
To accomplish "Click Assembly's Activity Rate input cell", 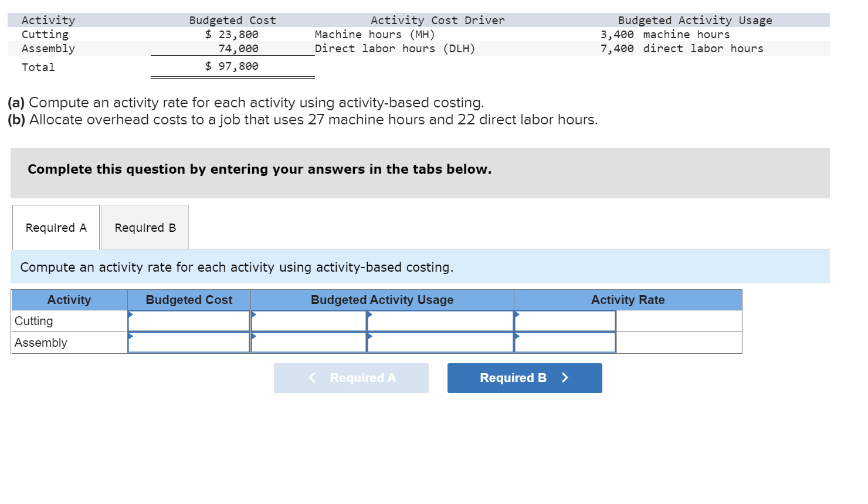I will [x=564, y=342].
